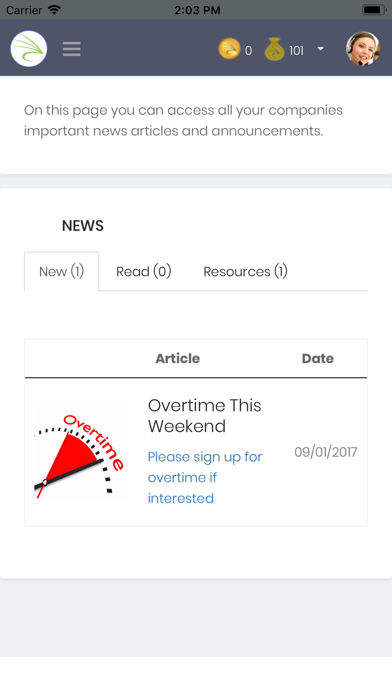Image resolution: width=392 pixels, height=696 pixels.
Task: Tap the Carrier label in status bar
Action: pyautogui.click(x=24, y=10)
